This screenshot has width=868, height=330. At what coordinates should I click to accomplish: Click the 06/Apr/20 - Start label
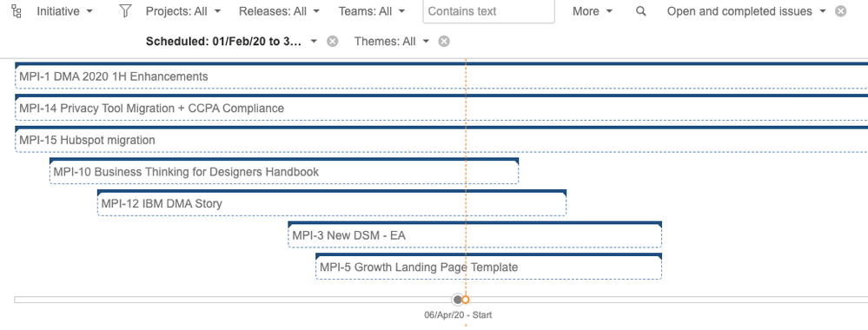[x=458, y=315]
